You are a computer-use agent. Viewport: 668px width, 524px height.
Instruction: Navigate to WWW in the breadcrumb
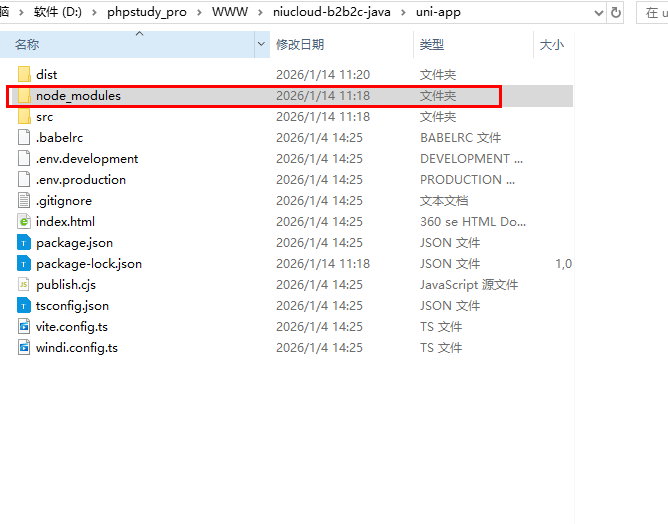point(230,12)
